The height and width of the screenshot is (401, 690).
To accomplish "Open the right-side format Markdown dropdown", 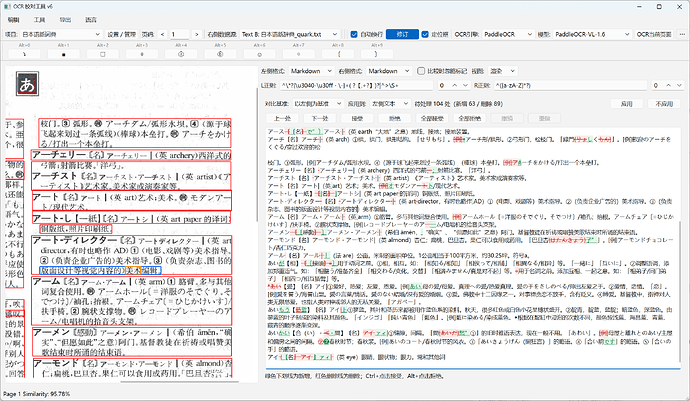I will (x=389, y=71).
